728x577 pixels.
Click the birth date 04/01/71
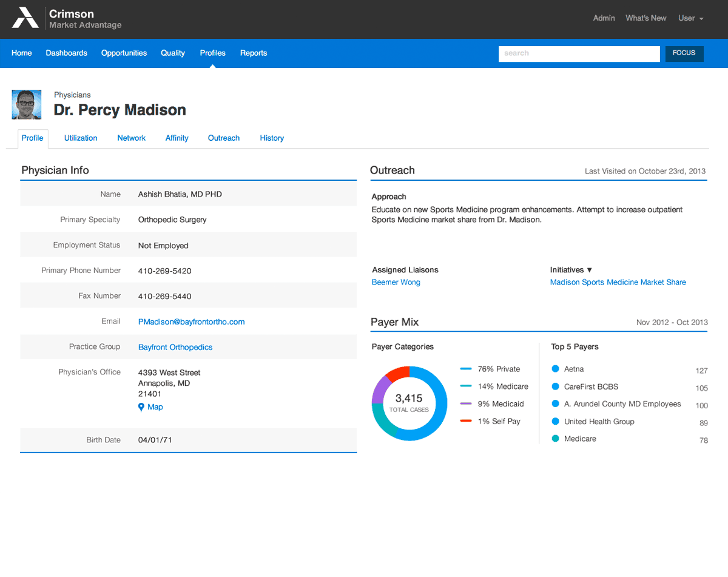[155, 440]
